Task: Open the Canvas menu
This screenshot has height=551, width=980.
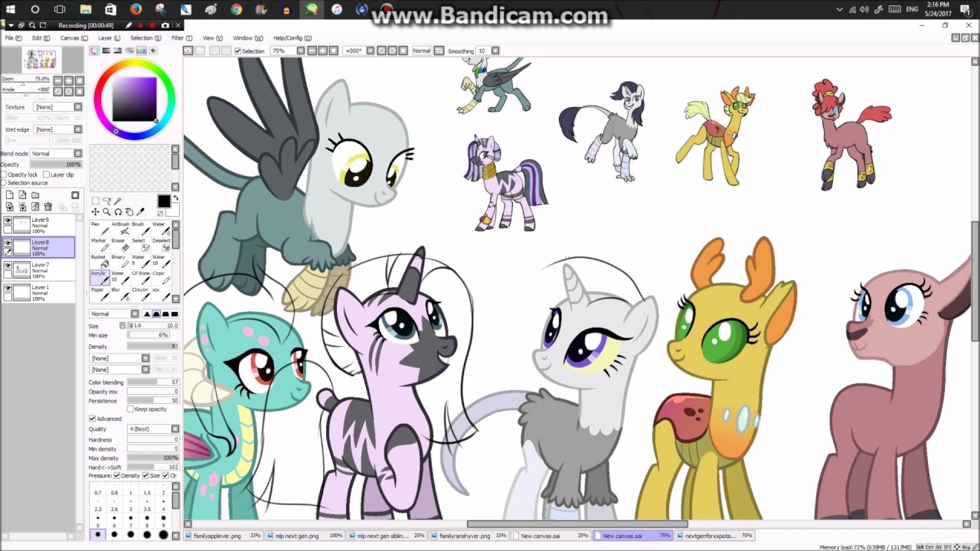Action: coord(74,38)
